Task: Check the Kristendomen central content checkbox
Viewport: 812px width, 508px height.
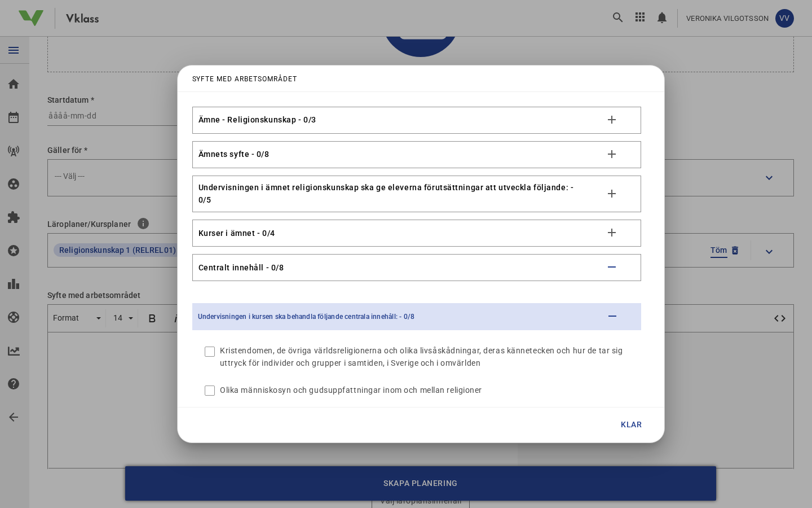Action: point(210,352)
